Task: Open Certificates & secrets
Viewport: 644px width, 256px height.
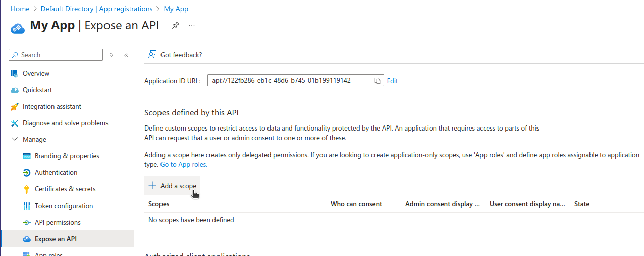Action: 65,189
